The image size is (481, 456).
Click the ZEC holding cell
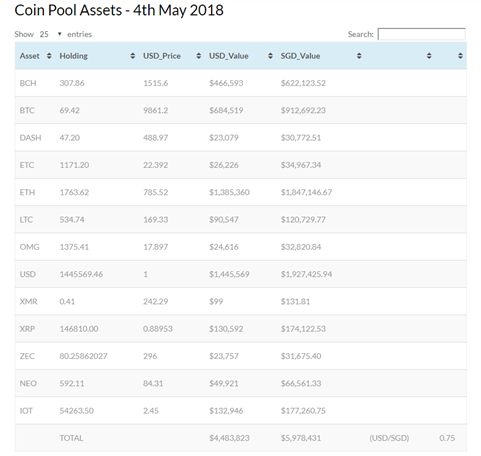84,356
